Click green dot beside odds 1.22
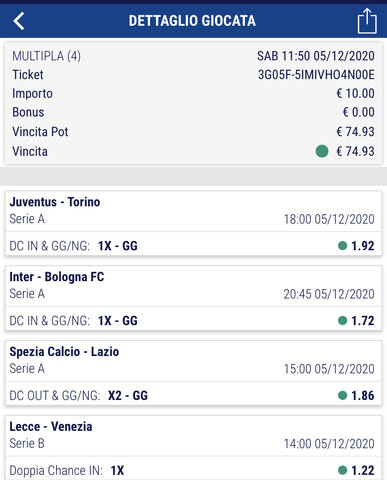Image resolution: width=387 pixels, height=480 pixels. (x=342, y=470)
